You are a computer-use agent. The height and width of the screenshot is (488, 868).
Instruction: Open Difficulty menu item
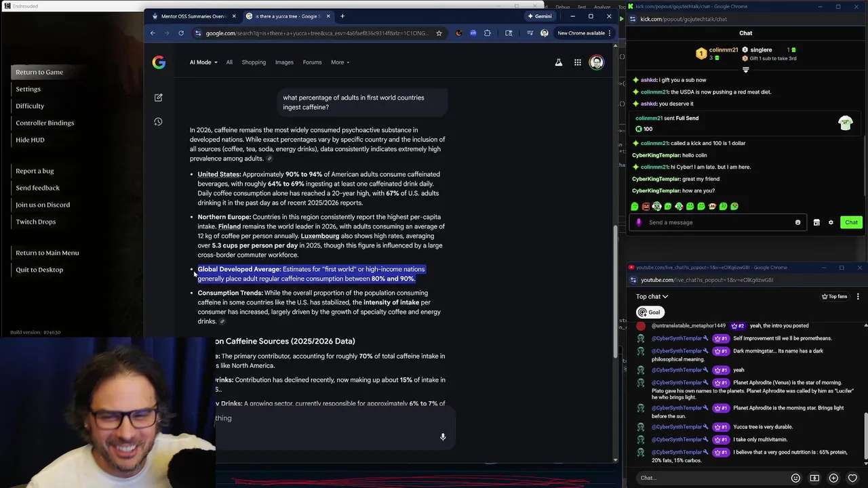pyautogui.click(x=30, y=106)
